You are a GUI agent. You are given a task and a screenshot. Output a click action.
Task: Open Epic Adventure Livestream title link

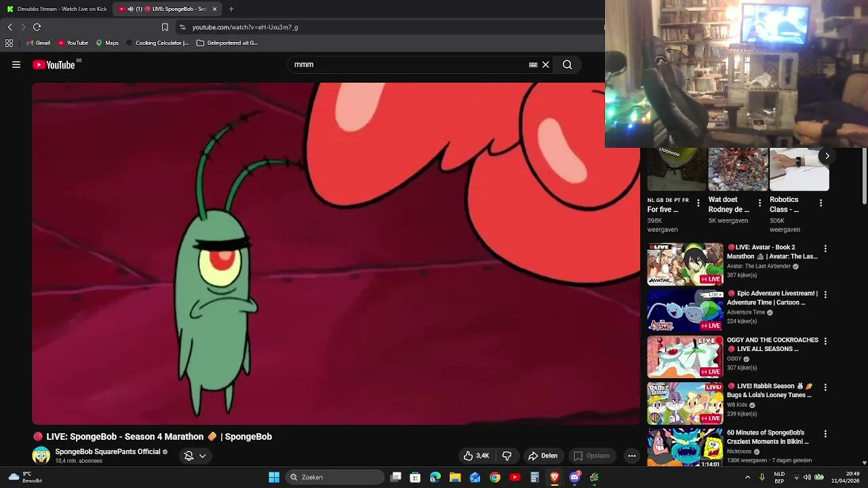(772, 298)
